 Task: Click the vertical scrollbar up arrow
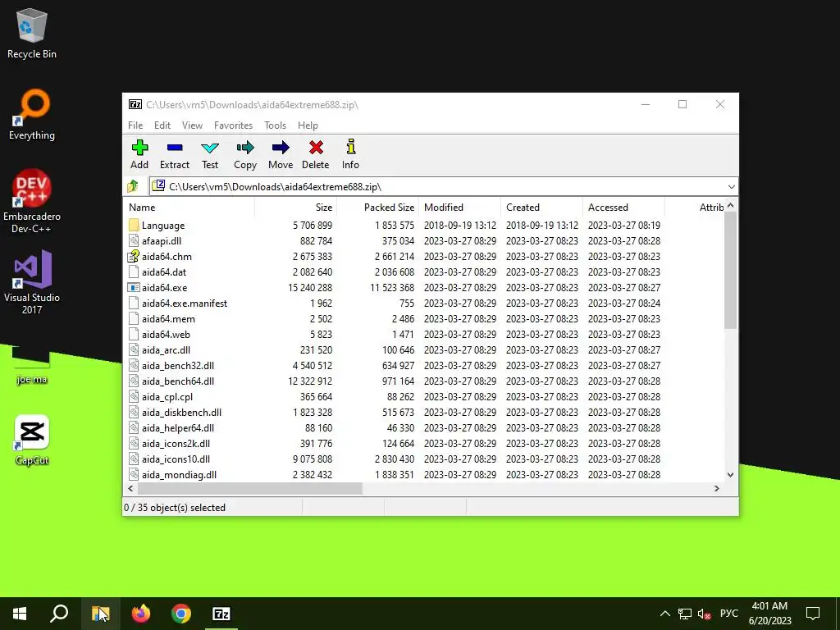click(731, 205)
